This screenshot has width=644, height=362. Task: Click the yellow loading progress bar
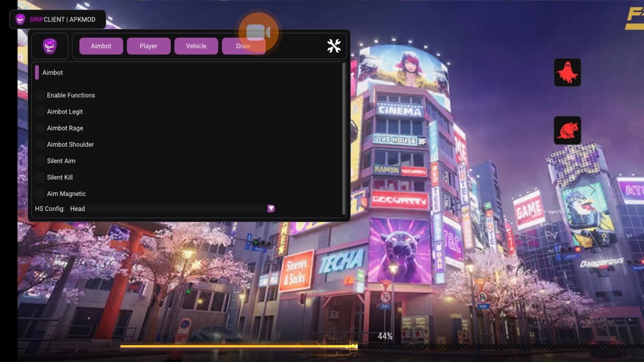click(x=238, y=346)
